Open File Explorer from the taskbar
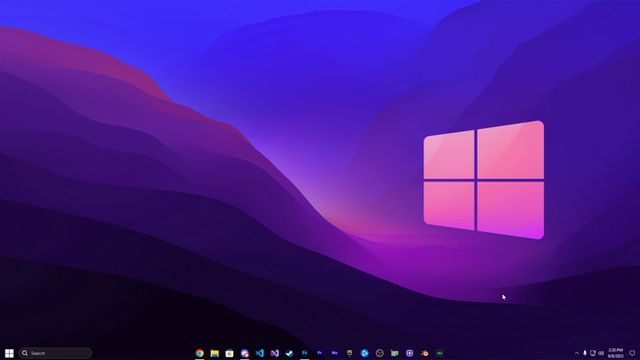The image size is (640, 360). click(x=214, y=353)
